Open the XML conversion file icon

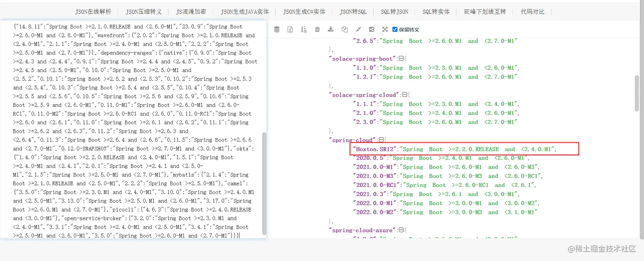(x=290, y=29)
